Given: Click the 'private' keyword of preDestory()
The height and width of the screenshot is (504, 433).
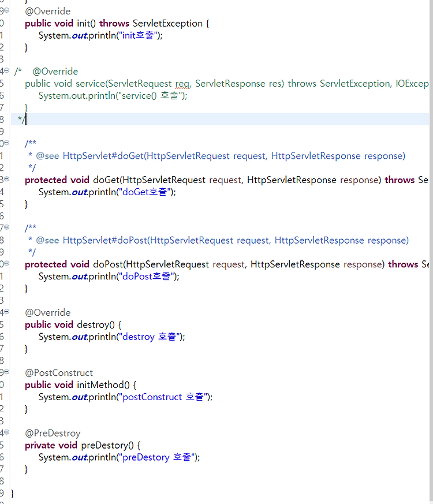Looking at the screenshot, I should (40, 446).
